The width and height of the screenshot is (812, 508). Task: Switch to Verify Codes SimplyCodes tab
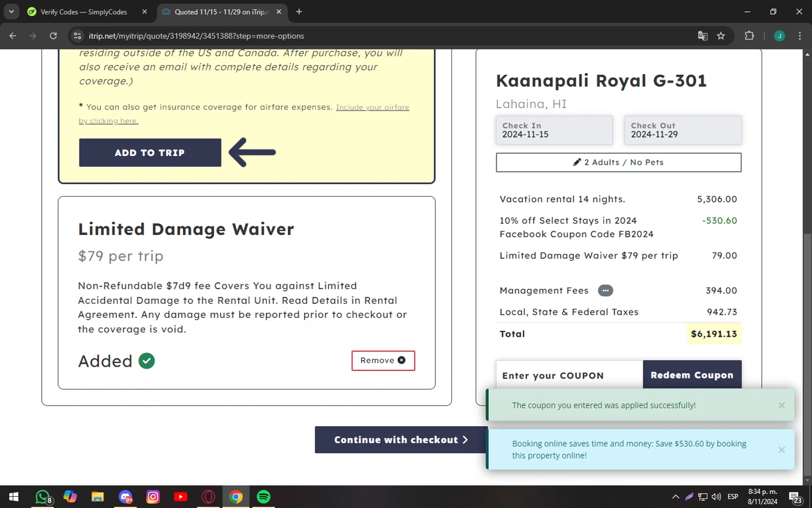tap(84, 12)
